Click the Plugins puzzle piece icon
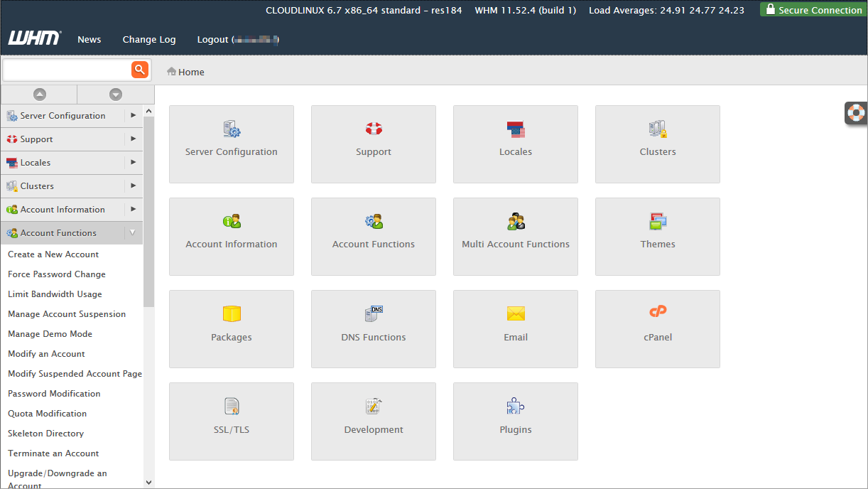Viewport: 868px width, 489px height. click(516, 407)
